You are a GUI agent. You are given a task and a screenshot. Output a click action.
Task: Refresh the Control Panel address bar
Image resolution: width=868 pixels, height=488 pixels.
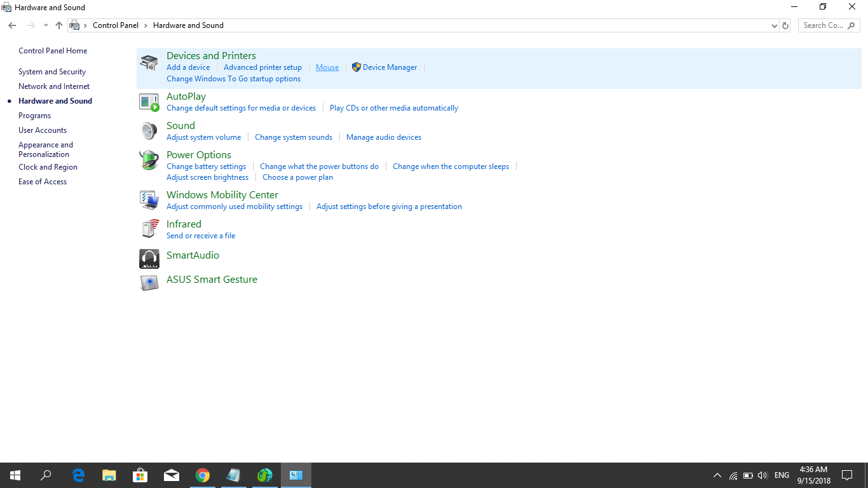pos(785,25)
